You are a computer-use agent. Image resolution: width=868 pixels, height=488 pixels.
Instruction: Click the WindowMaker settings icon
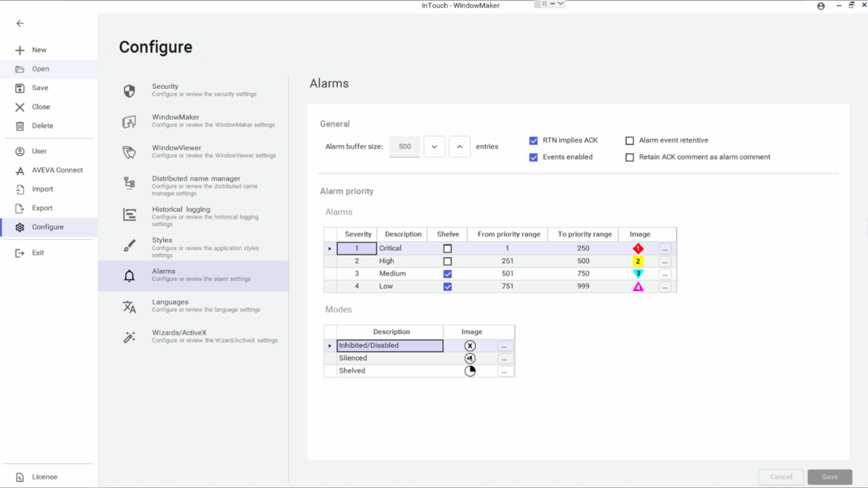[x=130, y=121]
